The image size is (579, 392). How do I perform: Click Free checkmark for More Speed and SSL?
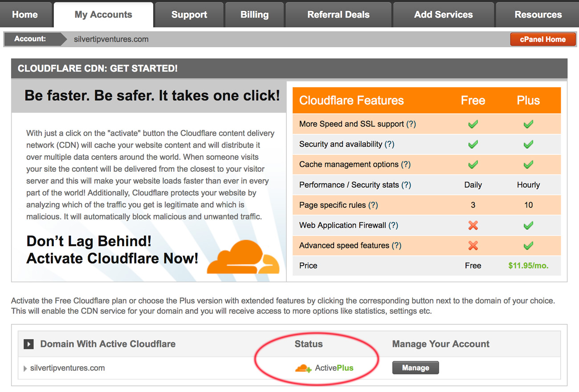tap(473, 124)
